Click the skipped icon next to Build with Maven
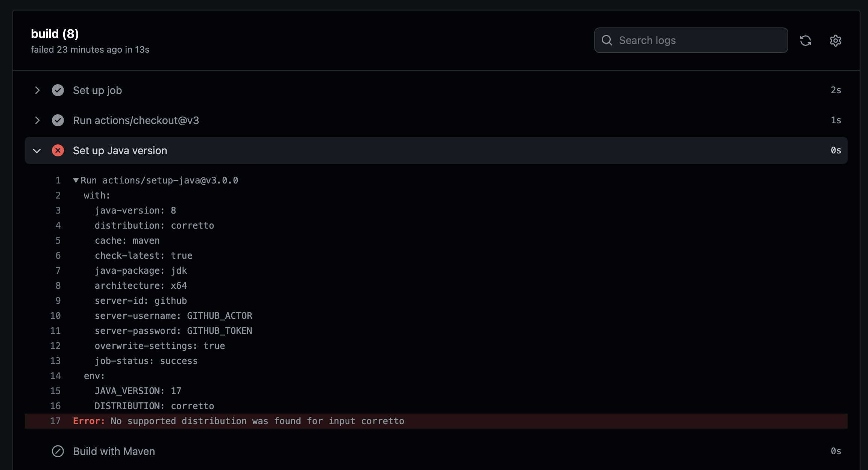The image size is (868, 470). pos(58,451)
